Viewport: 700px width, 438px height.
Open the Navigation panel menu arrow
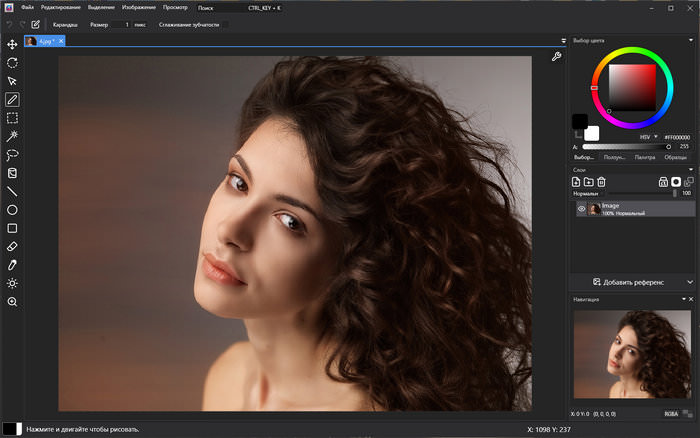[x=683, y=299]
